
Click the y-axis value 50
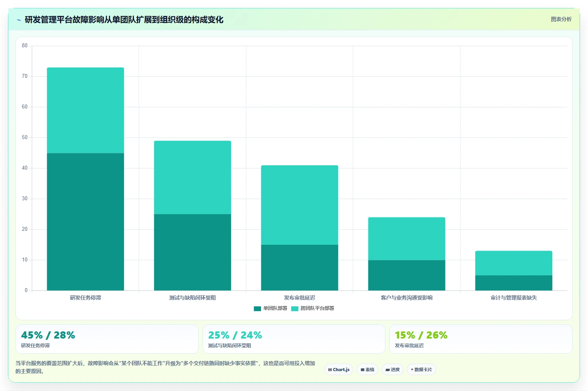pos(25,137)
